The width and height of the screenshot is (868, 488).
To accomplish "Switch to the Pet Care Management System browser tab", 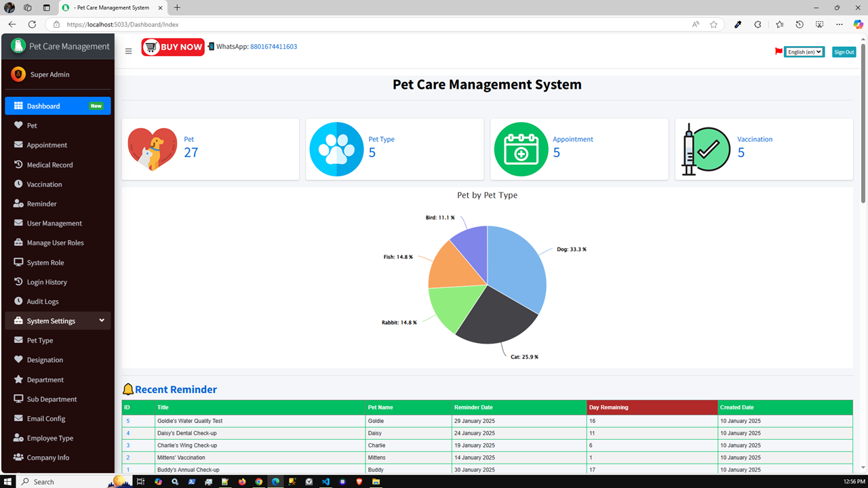I will (108, 8).
